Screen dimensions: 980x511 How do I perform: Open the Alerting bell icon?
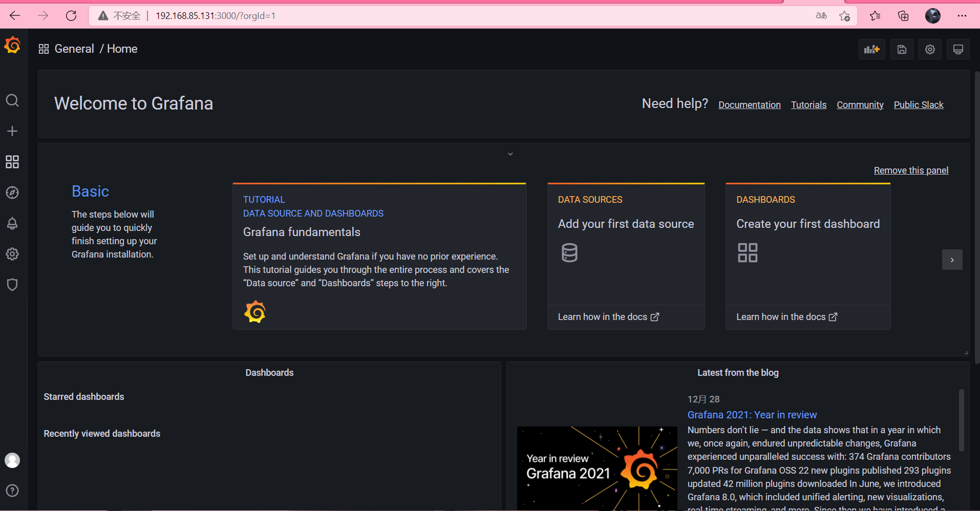pos(12,223)
